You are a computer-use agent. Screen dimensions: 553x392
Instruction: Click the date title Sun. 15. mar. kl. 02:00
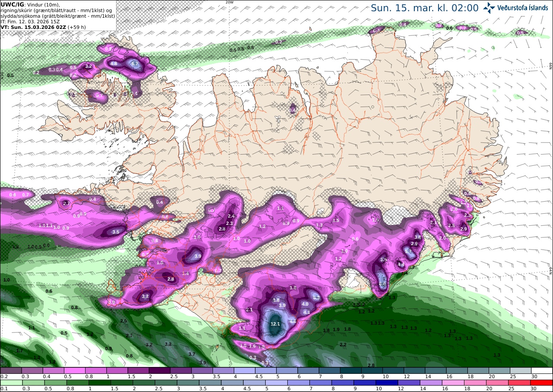425,8
